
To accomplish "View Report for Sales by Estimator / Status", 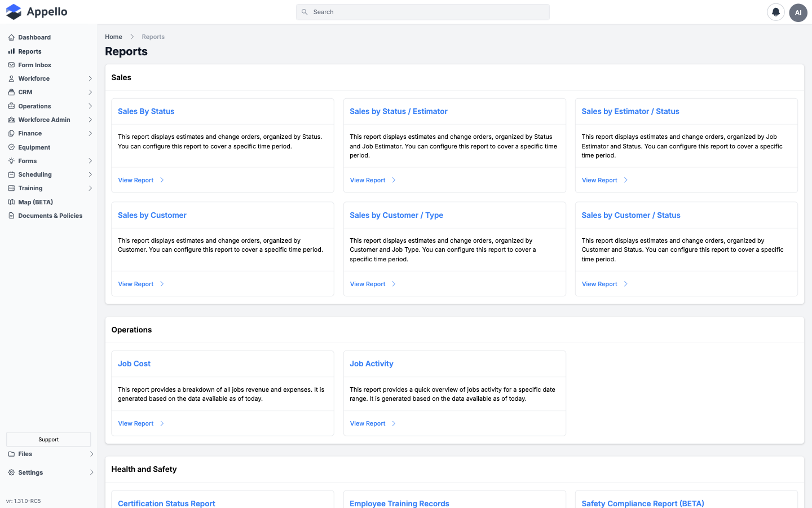I will [x=599, y=180].
